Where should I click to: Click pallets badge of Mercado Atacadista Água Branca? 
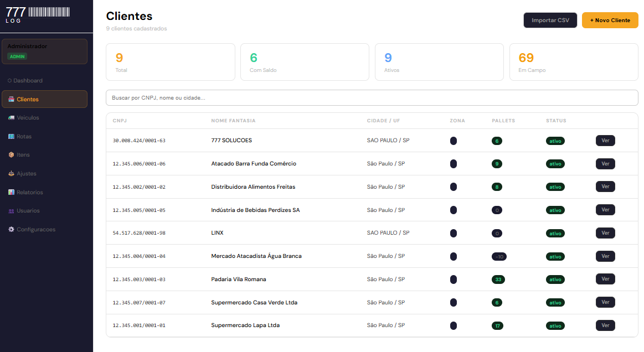499,257
